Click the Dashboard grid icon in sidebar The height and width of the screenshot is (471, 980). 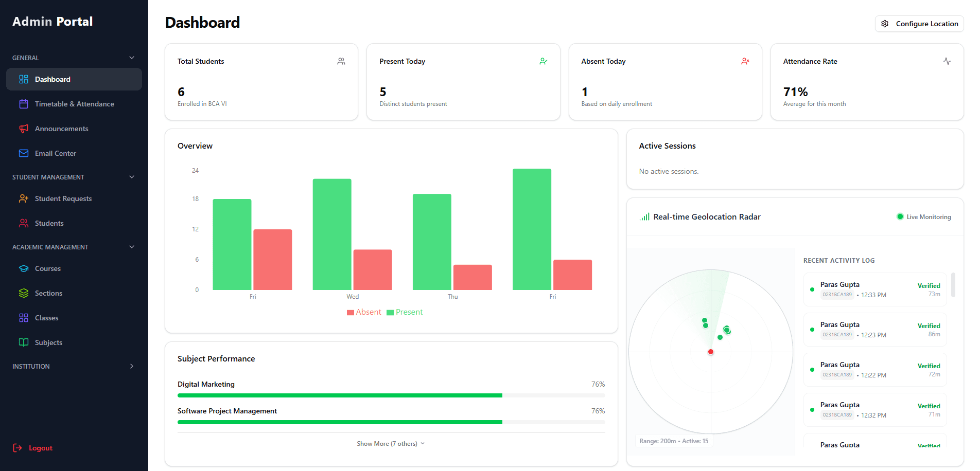(24, 79)
